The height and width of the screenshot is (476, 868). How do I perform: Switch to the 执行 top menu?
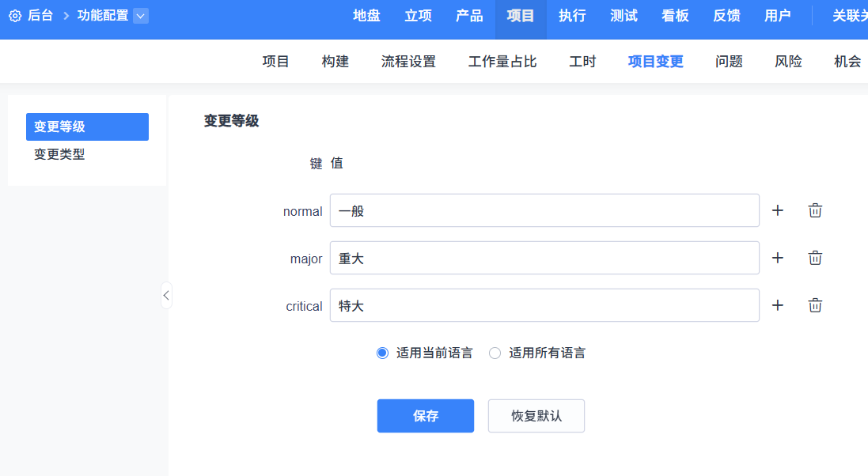click(572, 16)
